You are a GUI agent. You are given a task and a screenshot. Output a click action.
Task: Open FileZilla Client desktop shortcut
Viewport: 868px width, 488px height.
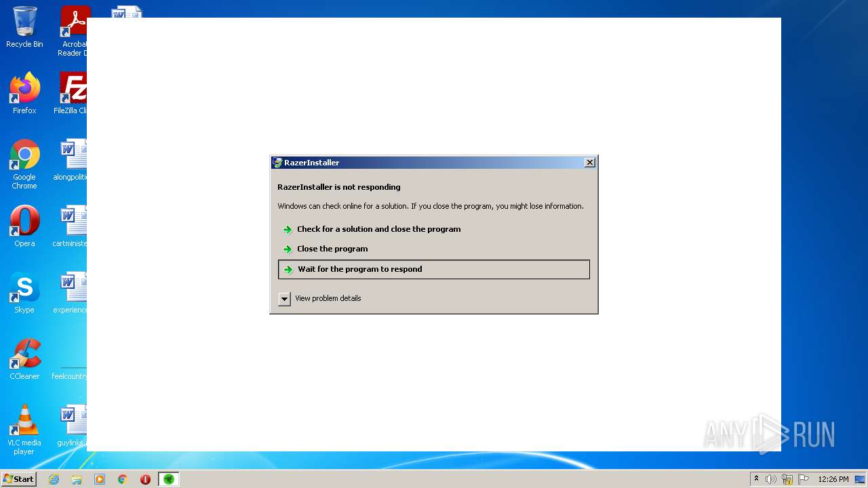click(71, 94)
